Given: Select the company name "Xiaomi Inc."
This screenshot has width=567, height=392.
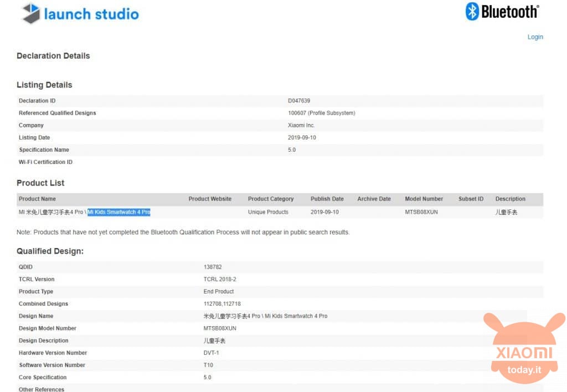Looking at the screenshot, I should pyautogui.click(x=301, y=125).
